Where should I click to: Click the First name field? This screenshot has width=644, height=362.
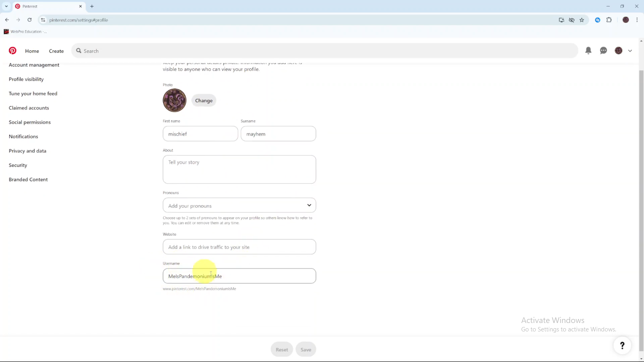(200, 134)
